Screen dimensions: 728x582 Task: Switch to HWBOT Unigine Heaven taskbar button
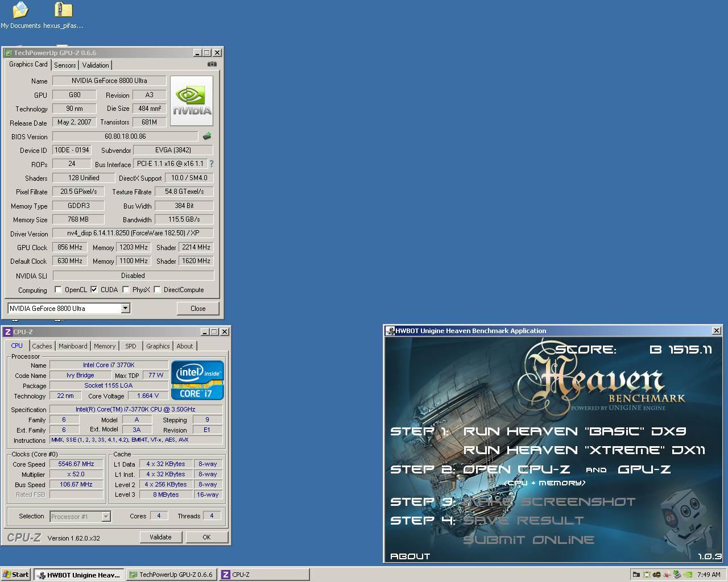(x=78, y=575)
